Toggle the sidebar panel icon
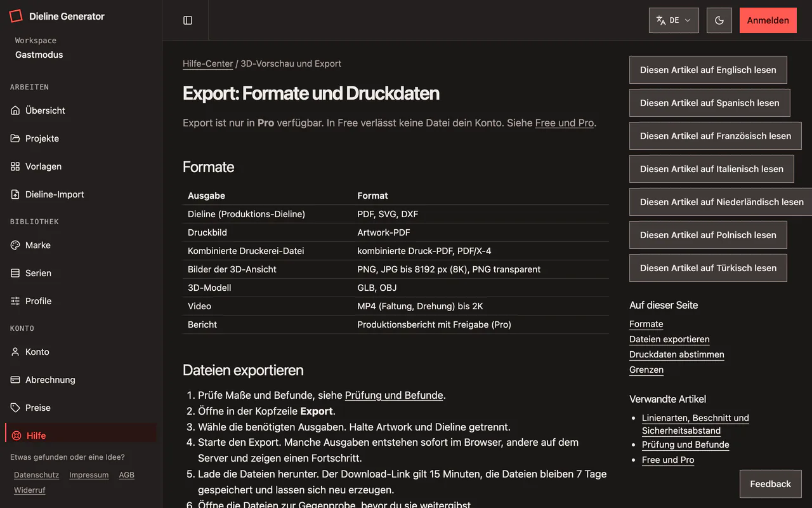812x508 pixels. pyautogui.click(x=188, y=20)
